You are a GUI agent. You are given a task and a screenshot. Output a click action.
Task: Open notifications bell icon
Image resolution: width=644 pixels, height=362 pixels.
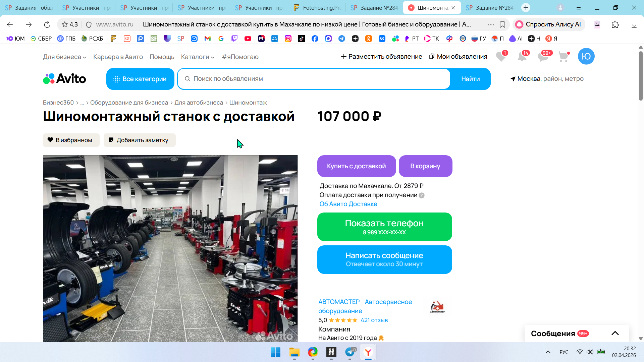[x=522, y=57]
